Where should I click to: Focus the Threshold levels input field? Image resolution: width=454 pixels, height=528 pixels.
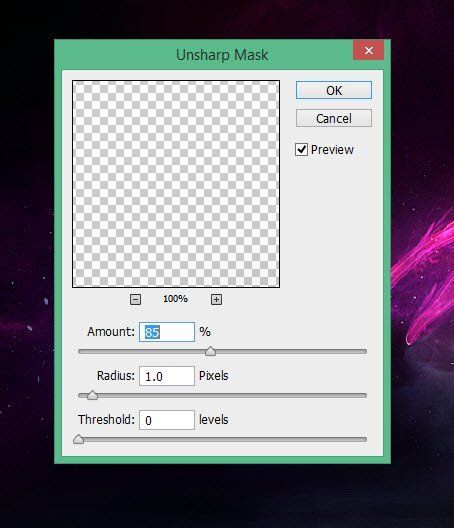(167, 420)
